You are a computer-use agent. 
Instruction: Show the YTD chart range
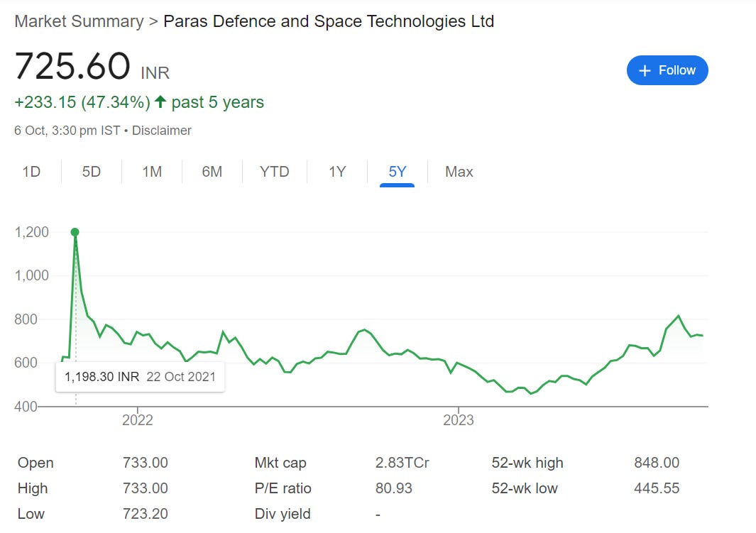tap(274, 172)
